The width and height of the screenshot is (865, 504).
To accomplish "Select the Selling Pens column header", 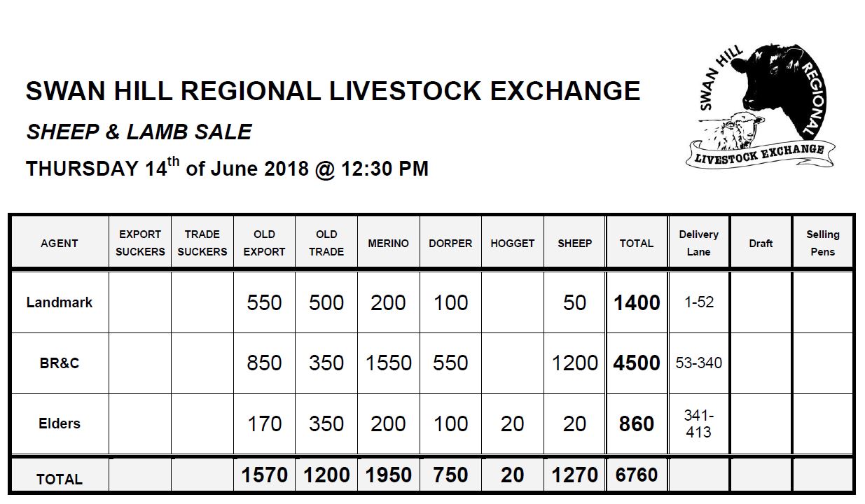I will 823,243.
